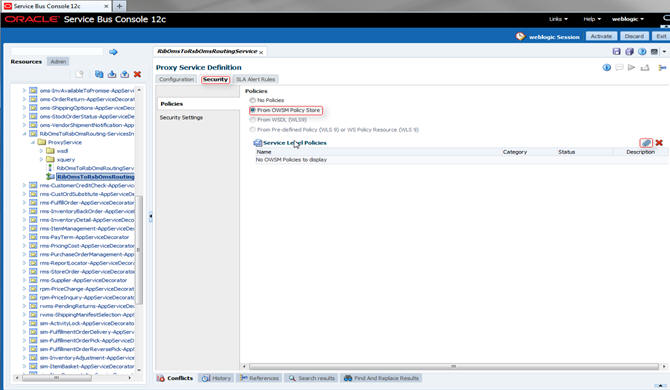Click the blue info icon for Proxy Service Definition
The height and width of the screenshot is (390, 670).
(606, 67)
